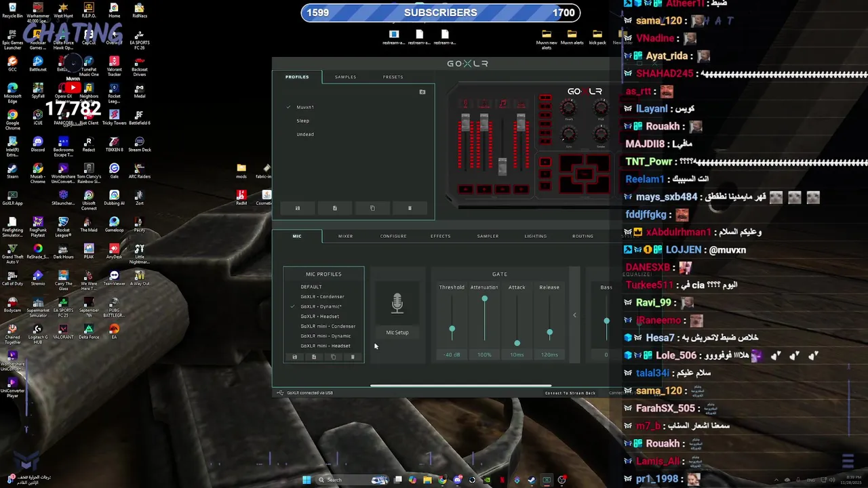This screenshot has width=868, height=488.
Task: Open the Mixer tab
Action: 345,236
